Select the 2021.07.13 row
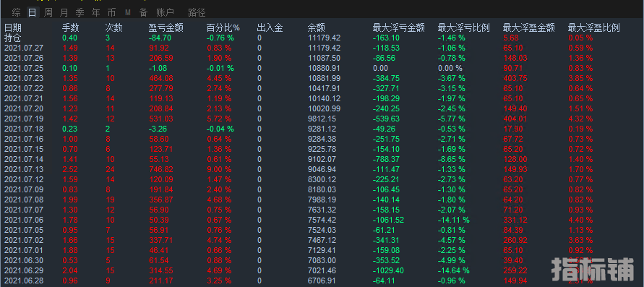Screen dimensions: 644x287 point(322,169)
